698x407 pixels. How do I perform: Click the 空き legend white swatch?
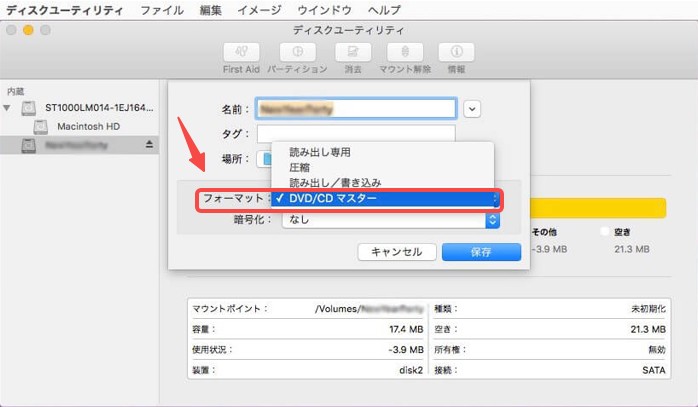pyautogui.click(x=605, y=232)
